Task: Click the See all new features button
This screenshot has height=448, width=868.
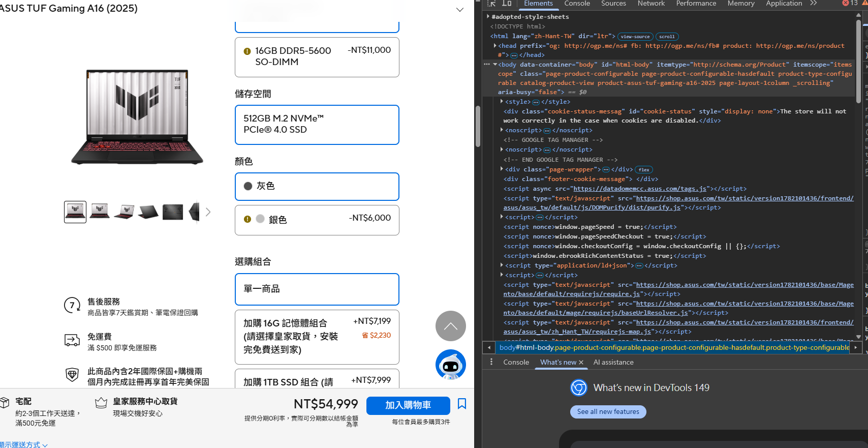Action: [608, 412]
